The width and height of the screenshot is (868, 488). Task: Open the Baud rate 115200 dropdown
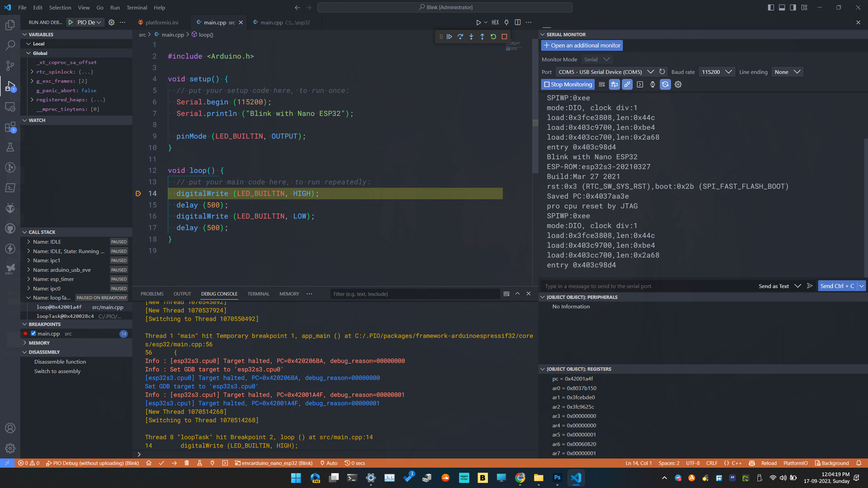(x=716, y=72)
